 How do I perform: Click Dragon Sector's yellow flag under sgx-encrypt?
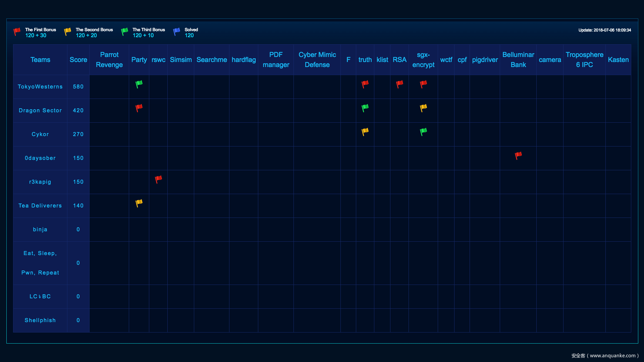point(423,108)
